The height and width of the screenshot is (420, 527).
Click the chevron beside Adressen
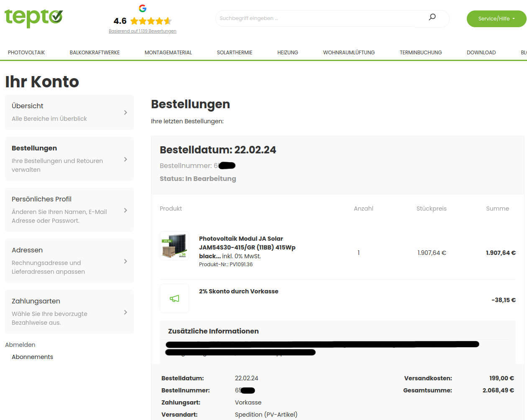pyautogui.click(x=125, y=261)
